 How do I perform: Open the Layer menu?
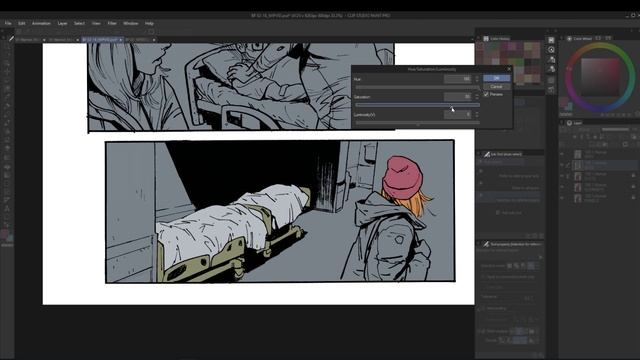coord(62,23)
